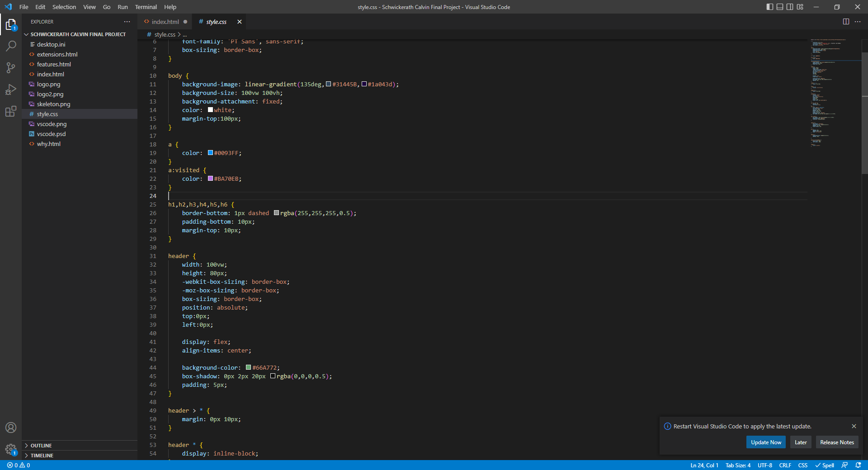Open the Source Control view

click(11, 68)
